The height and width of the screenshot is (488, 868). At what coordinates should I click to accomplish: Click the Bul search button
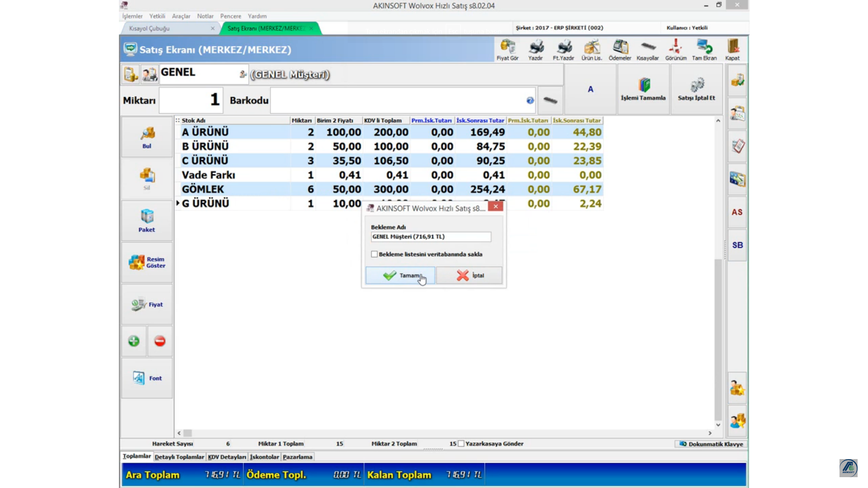pyautogui.click(x=147, y=137)
